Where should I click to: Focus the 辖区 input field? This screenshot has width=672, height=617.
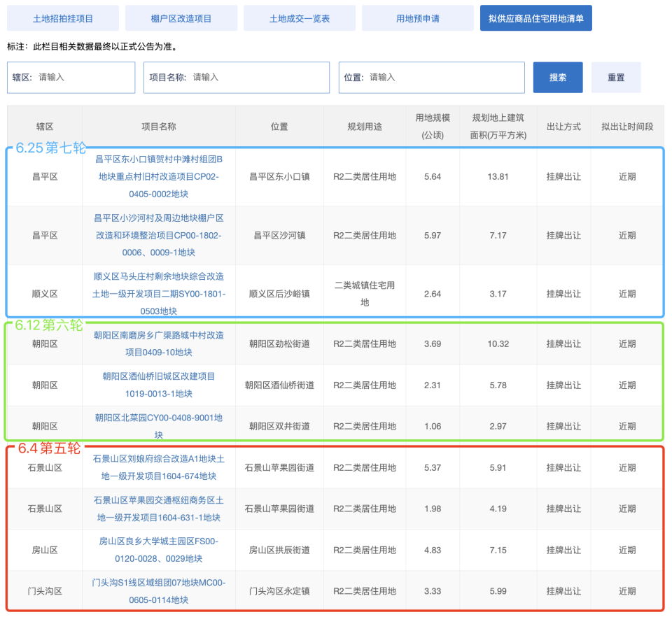click(x=71, y=78)
